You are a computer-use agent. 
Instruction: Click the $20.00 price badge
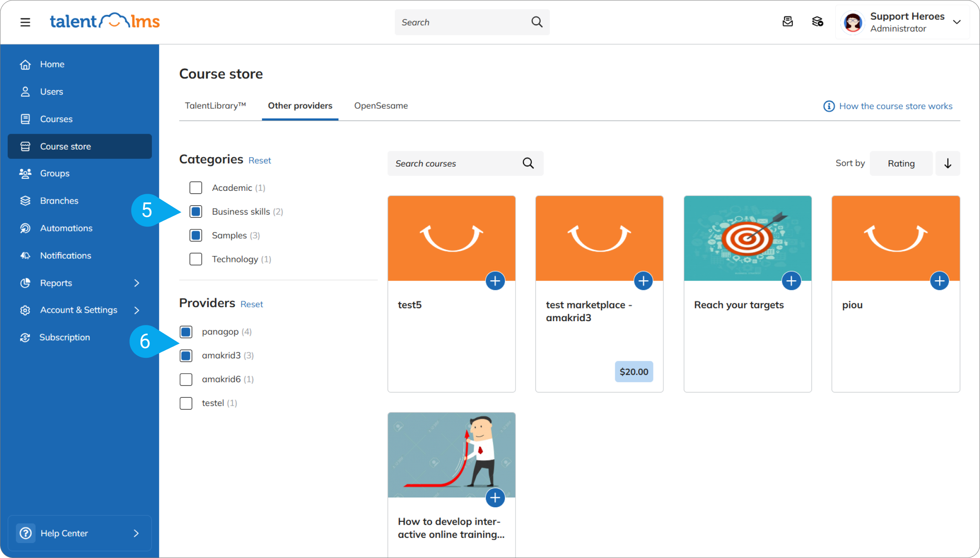634,372
